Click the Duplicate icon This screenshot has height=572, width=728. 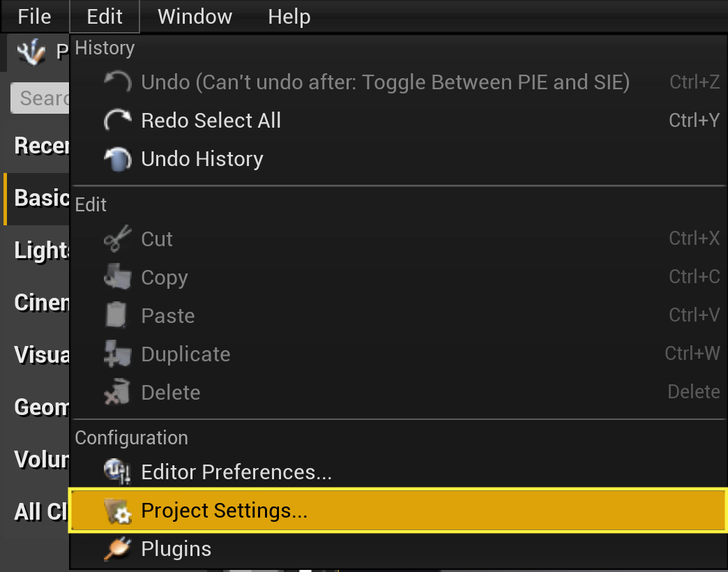click(117, 354)
